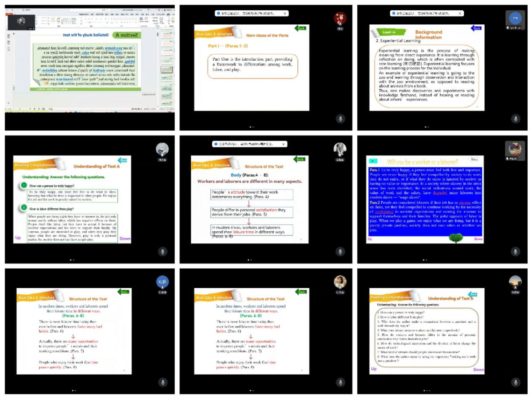
Task: Click cyan speaker icon on worker or laborer slide
Action: tap(374, 161)
